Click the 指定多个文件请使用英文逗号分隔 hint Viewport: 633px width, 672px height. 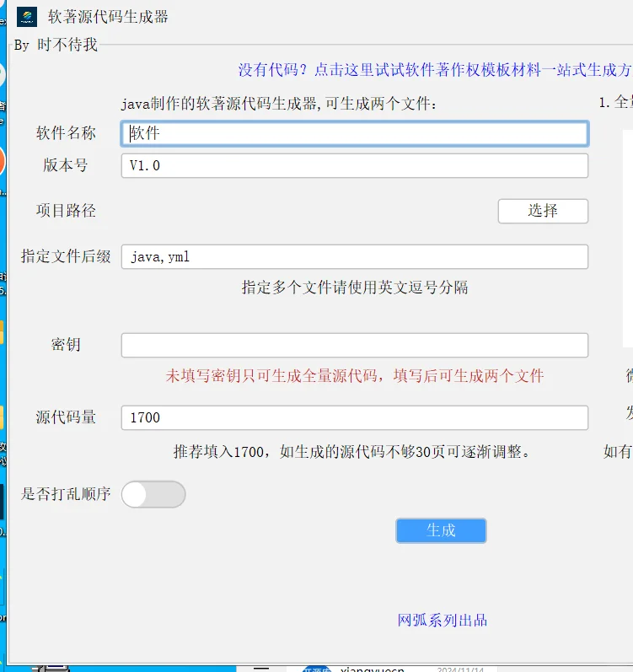pos(355,288)
